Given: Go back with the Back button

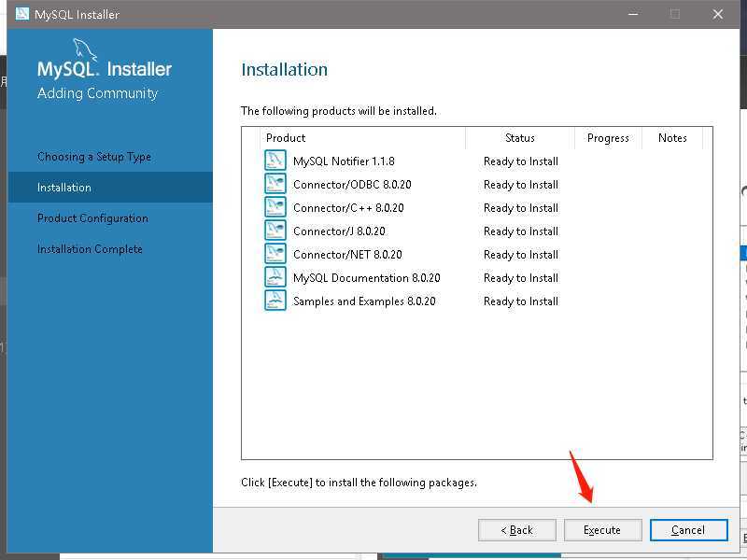Looking at the screenshot, I should coord(517,530).
